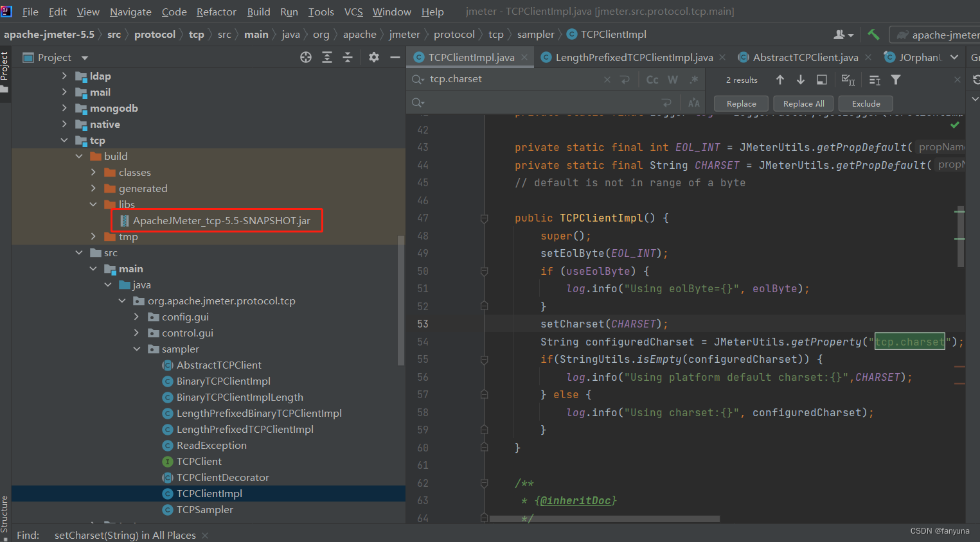Viewport: 980px width, 542px height.
Task: Open the user account icon menu
Action: 843,35
